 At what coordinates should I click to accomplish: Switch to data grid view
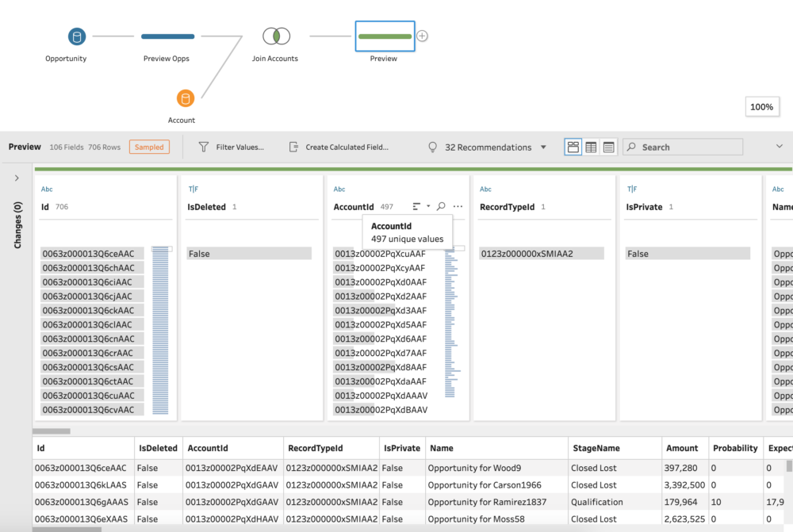pos(591,147)
